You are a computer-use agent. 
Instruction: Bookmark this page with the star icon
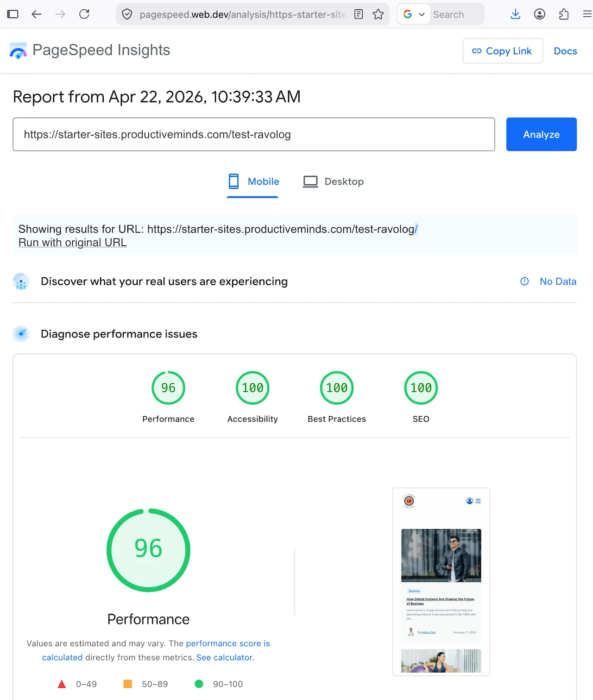pos(378,14)
